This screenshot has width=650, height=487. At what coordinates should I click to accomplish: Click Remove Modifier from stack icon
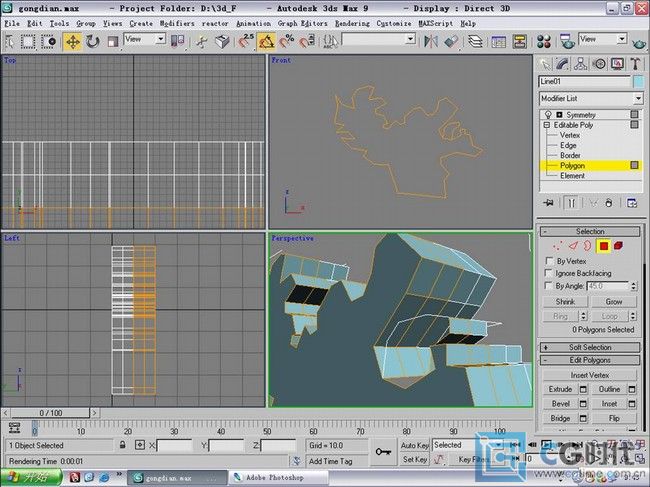pos(609,203)
